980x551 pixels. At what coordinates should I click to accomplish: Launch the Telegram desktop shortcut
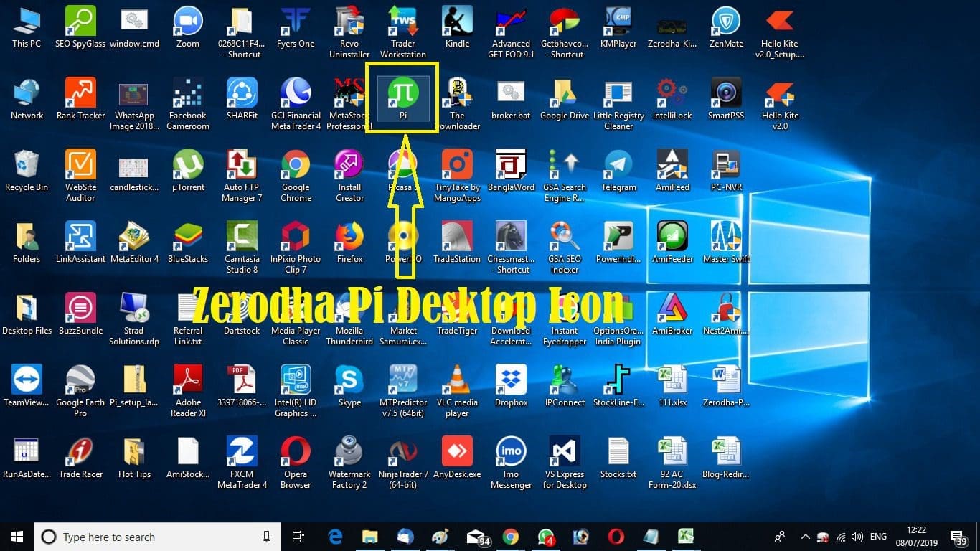pyautogui.click(x=618, y=170)
